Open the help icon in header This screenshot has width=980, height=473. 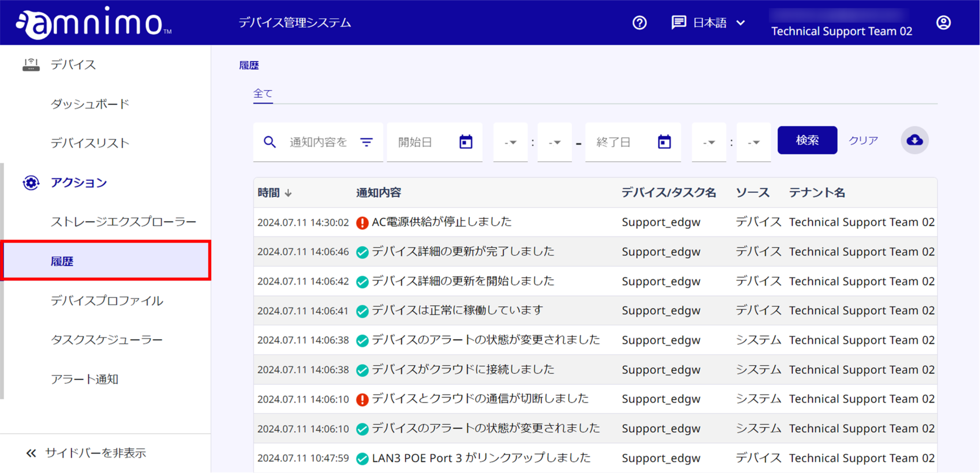(x=639, y=23)
